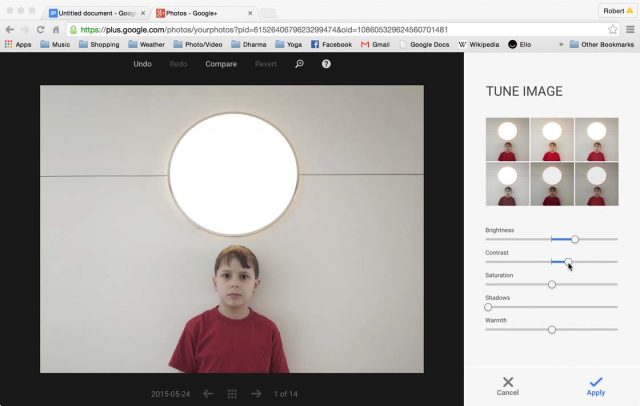
Task: Click Undo in the editor toolbar
Action: click(143, 64)
